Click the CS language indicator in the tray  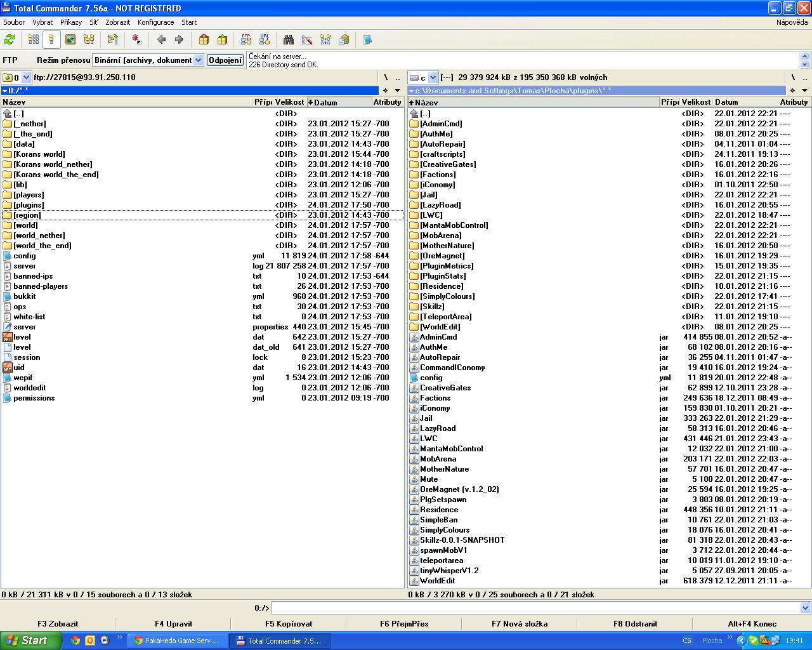[x=687, y=640]
